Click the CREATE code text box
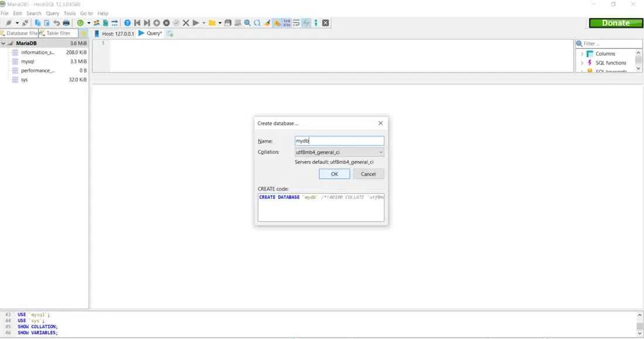Screen dimensions: 644x339 (x=321, y=207)
